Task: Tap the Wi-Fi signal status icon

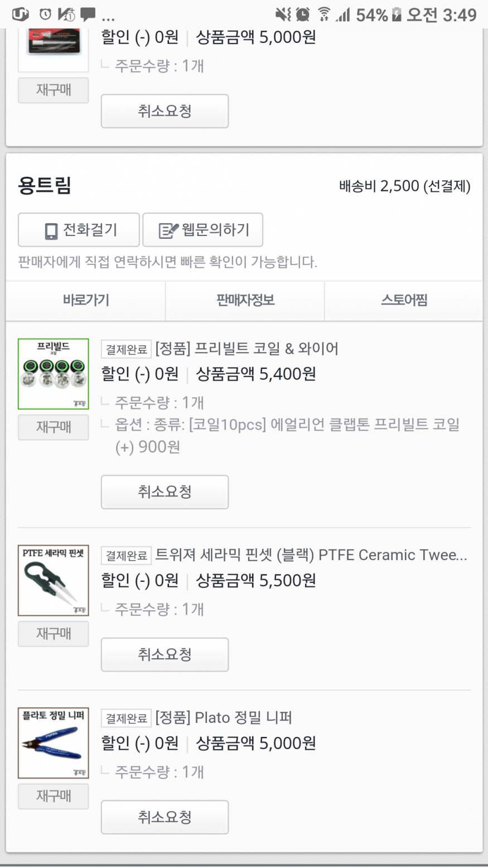Action: click(x=323, y=15)
